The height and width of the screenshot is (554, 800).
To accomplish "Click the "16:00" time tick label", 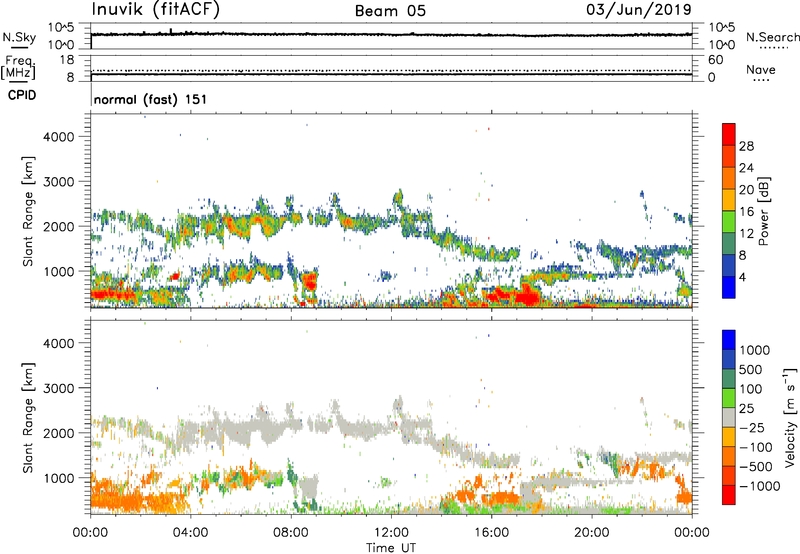I will [x=491, y=533].
